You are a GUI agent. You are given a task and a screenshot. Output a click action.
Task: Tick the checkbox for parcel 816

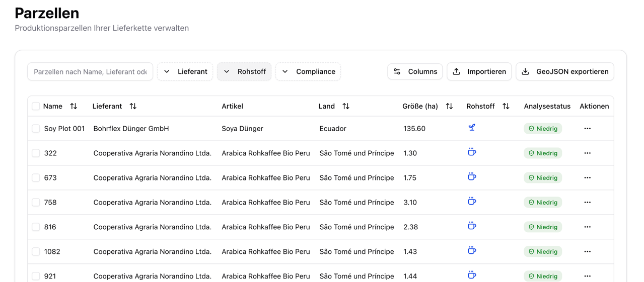(36, 227)
